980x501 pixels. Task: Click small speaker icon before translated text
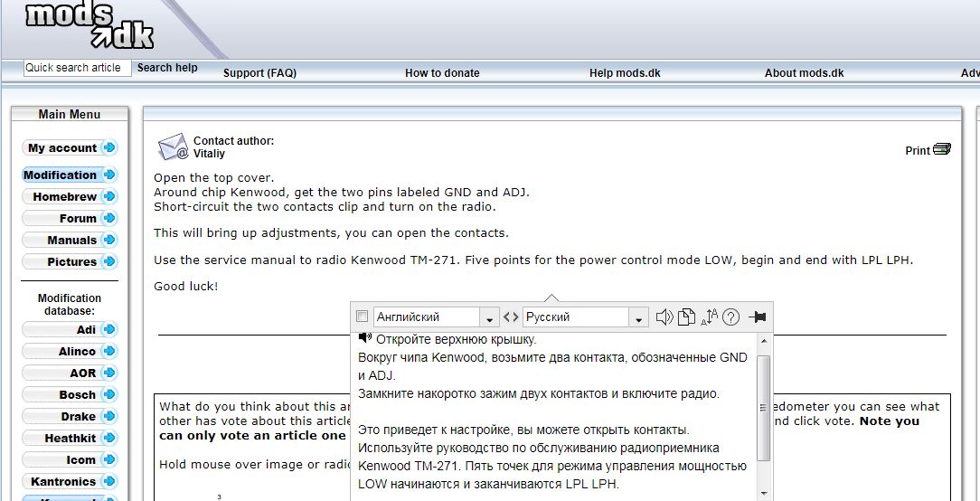(365, 337)
